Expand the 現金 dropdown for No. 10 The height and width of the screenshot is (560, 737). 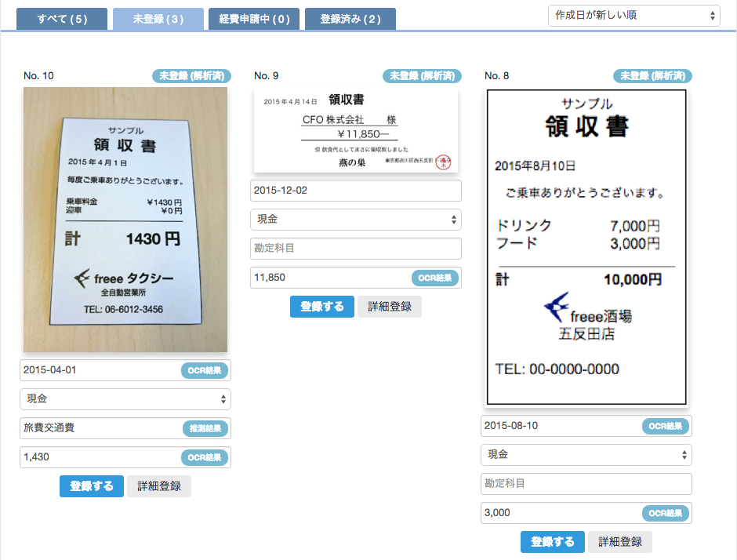click(125, 399)
